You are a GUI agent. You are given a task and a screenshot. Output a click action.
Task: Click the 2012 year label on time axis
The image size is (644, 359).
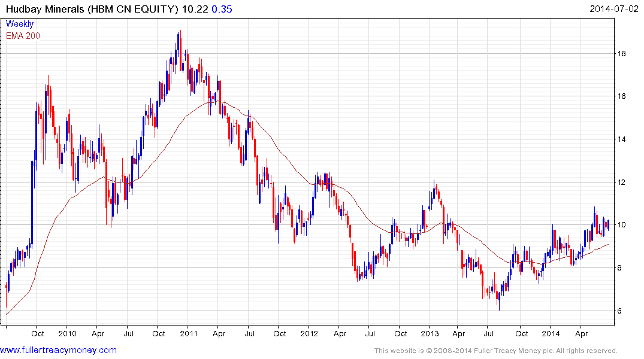(309, 333)
